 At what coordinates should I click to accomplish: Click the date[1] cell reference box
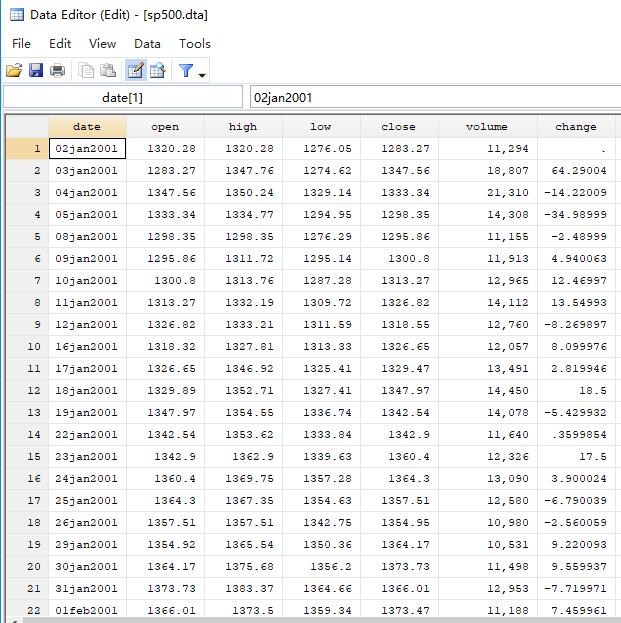click(123, 97)
